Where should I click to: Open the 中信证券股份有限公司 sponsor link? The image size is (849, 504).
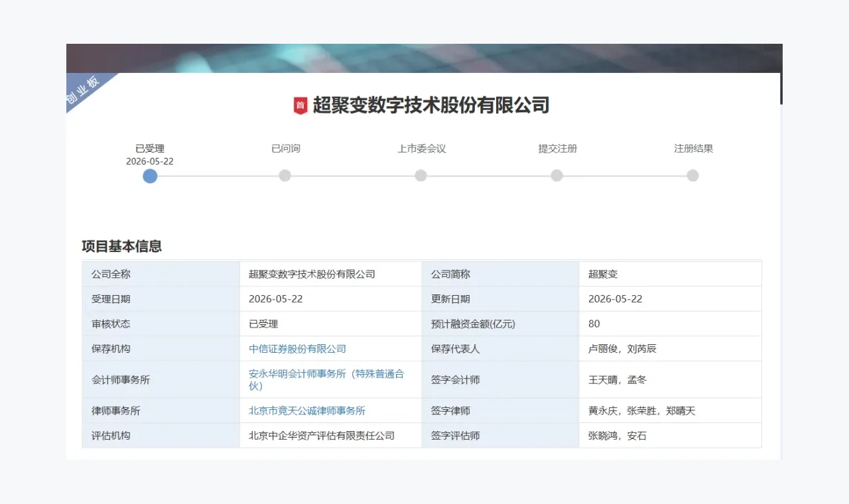(297, 349)
